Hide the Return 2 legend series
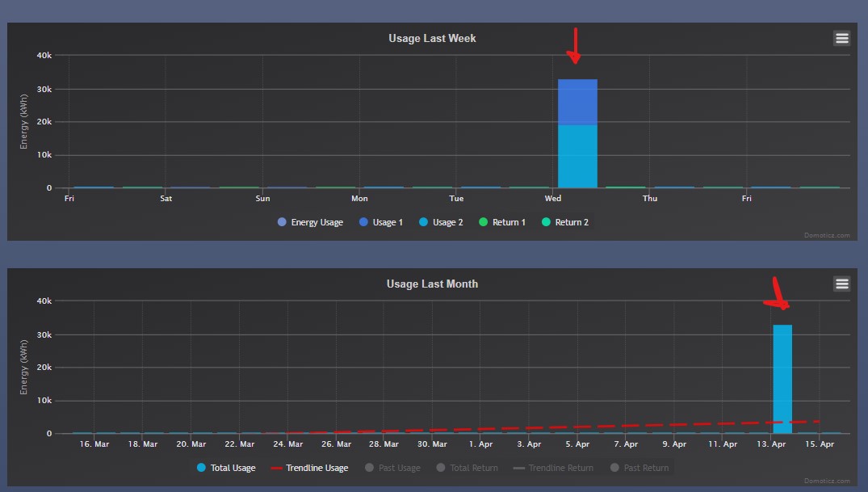The height and width of the screenshot is (492, 868). (x=565, y=222)
